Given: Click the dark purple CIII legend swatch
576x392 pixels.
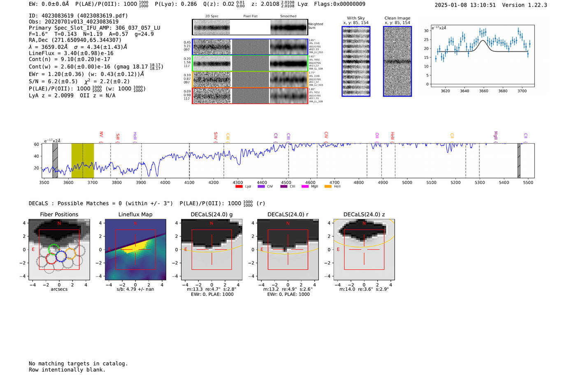Looking at the screenshot, I should pyautogui.click(x=284, y=186).
